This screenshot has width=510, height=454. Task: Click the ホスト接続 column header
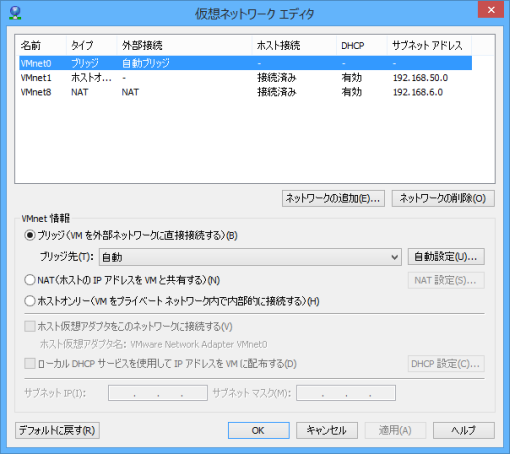pyautogui.click(x=294, y=45)
